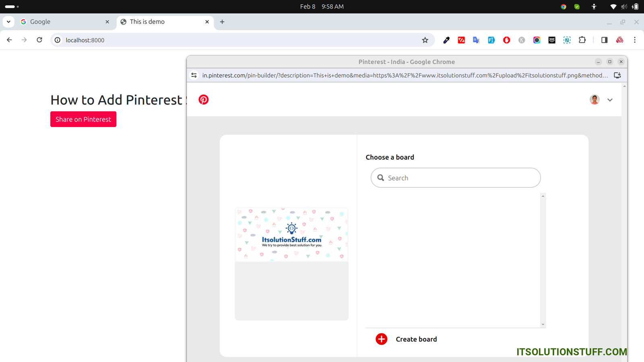Screen dimensions: 644x362
Task: Bookmark this page with star icon
Action: pos(425,40)
